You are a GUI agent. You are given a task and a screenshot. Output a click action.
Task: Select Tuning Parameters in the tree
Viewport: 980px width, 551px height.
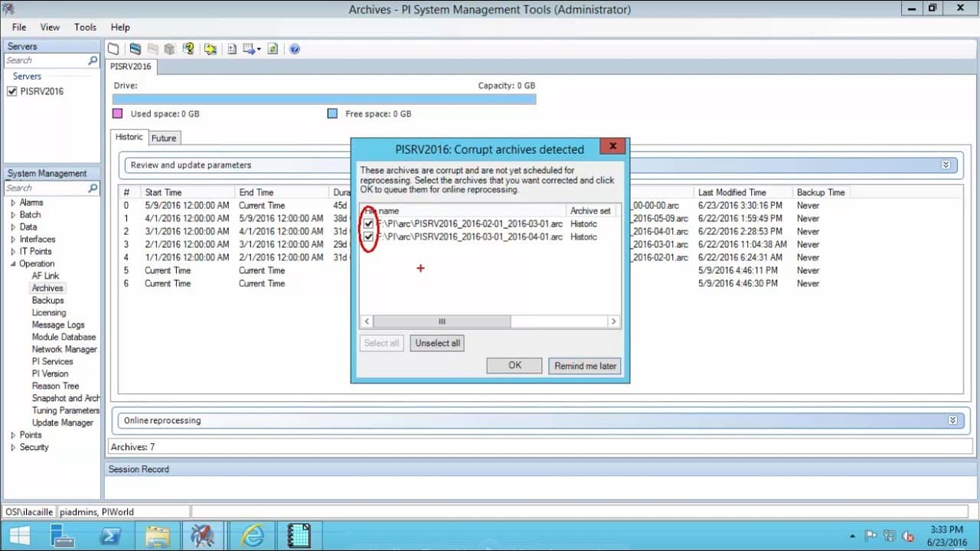click(66, 410)
